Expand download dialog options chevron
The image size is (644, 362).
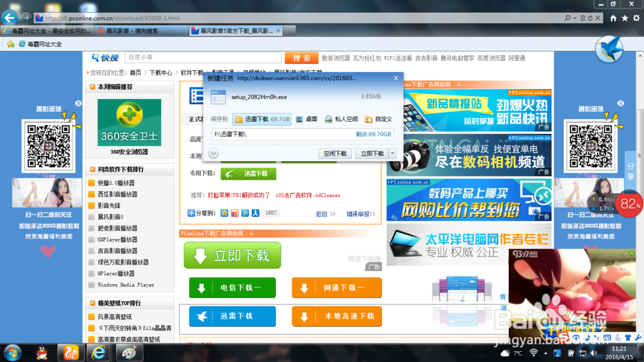pos(214,153)
